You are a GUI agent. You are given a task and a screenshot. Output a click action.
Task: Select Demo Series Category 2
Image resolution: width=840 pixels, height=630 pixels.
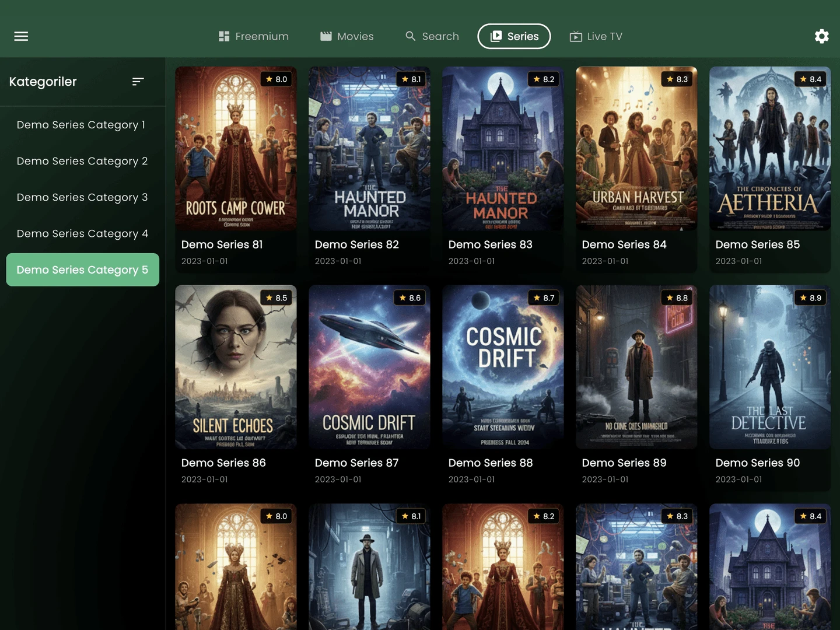[x=82, y=161]
